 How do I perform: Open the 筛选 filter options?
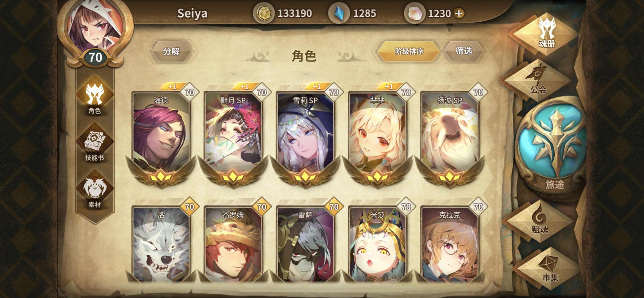coord(464,51)
